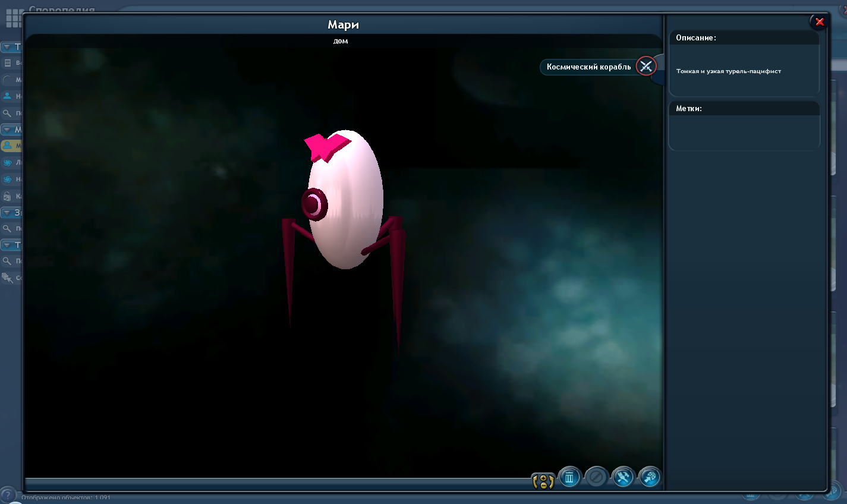Viewport: 847px width, 504px height.
Task: Click the search magnifier under the З section
Action: (8, 228)
